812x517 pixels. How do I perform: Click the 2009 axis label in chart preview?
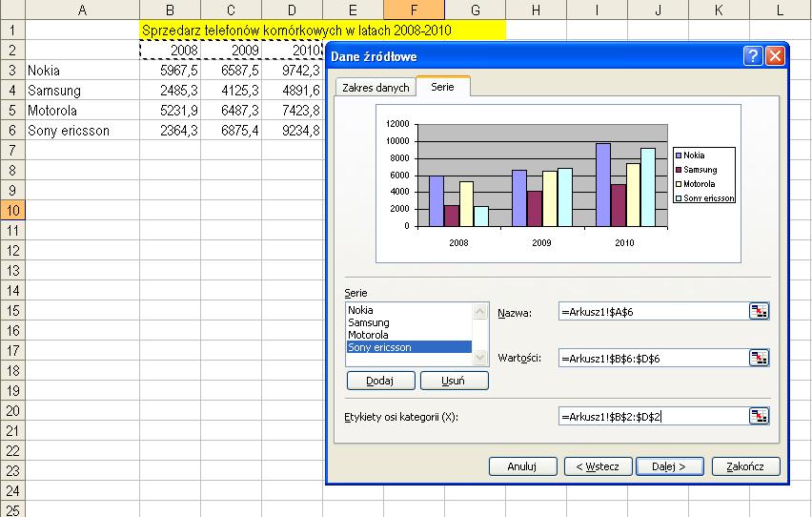coord(541,242)
